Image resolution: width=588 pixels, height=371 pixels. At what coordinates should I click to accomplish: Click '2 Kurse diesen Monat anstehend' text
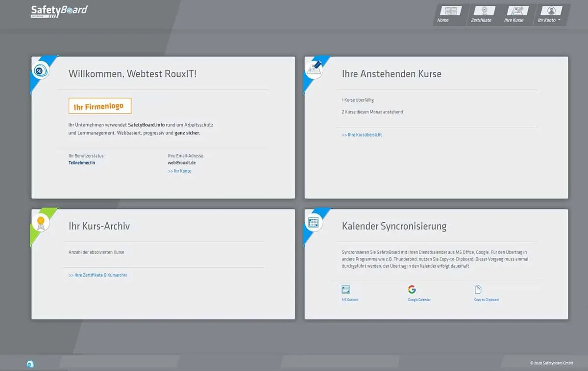(372, 112)
